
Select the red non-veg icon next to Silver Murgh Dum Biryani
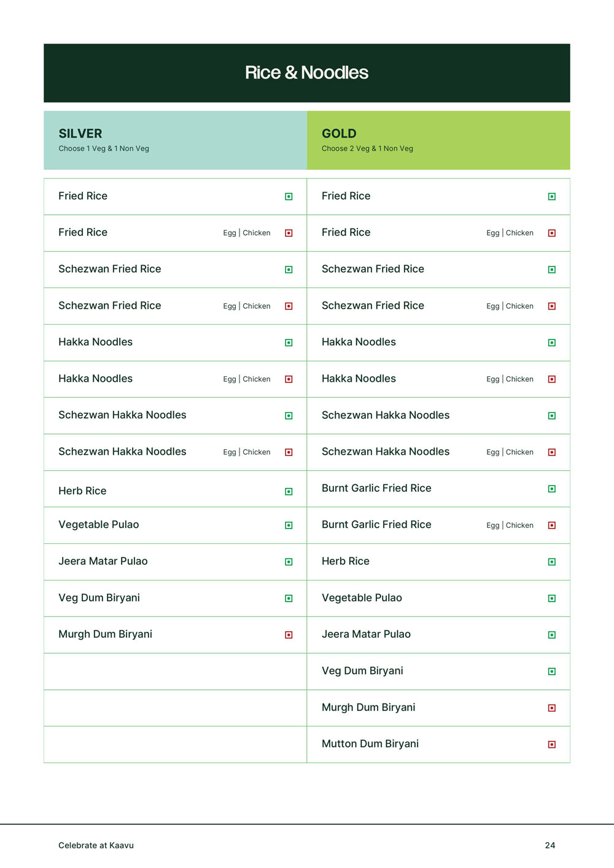289,635
